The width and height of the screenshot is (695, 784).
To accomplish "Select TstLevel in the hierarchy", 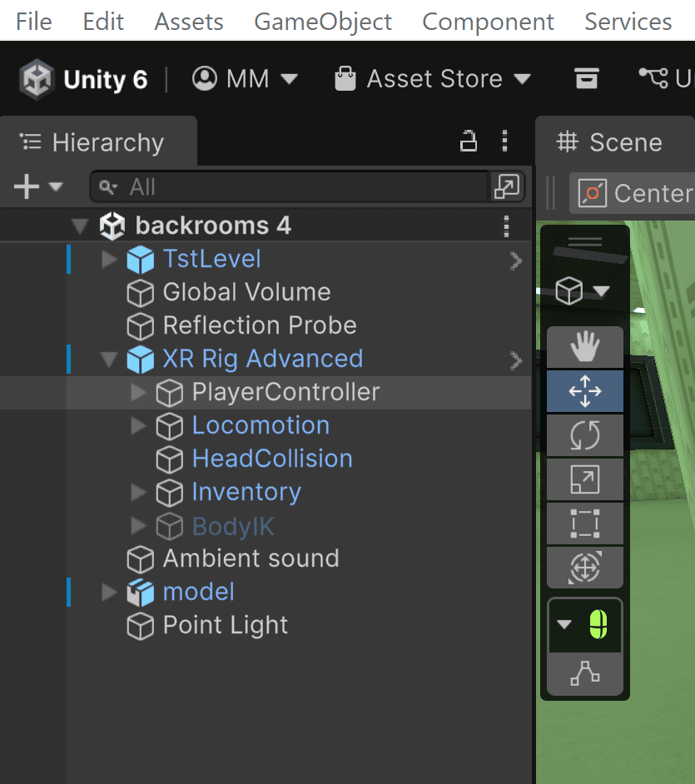I will pyautogui.click(x=211, y=259).
